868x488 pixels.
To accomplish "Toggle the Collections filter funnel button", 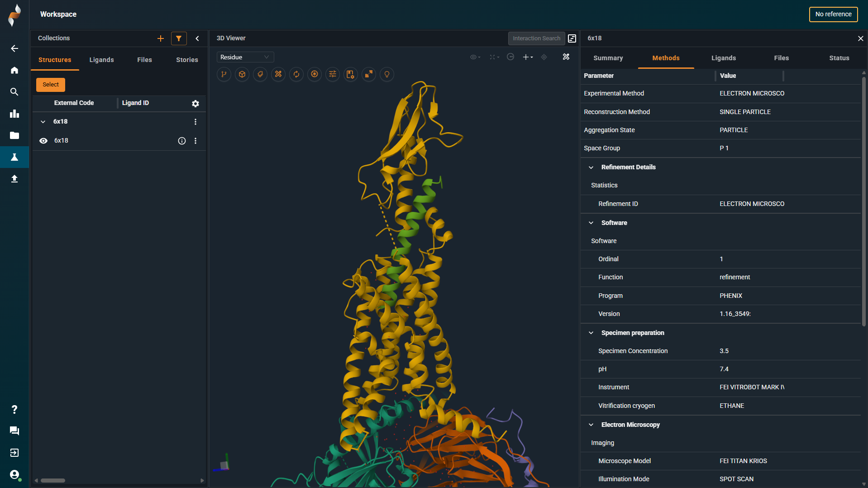I will 179,38.
